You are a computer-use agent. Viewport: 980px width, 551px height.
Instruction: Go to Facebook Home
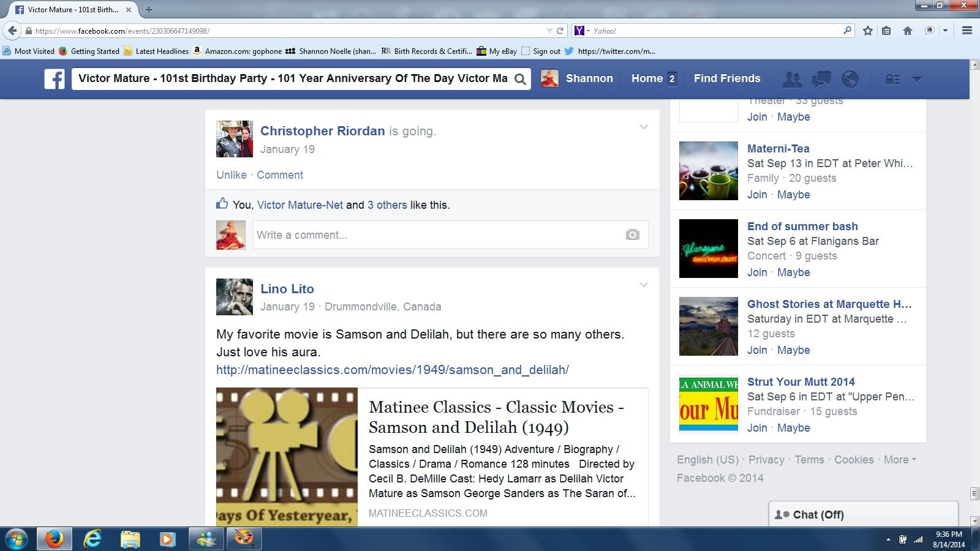pyautogui.click(x=647, y=78)
